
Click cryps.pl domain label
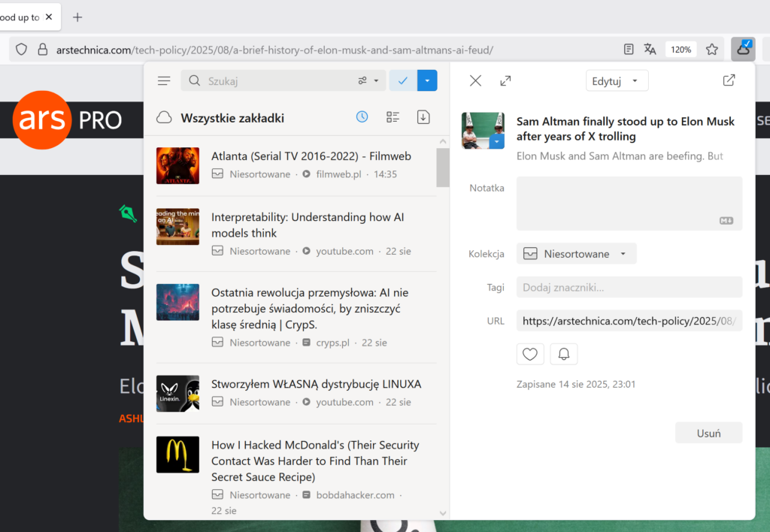coord(332,343)
